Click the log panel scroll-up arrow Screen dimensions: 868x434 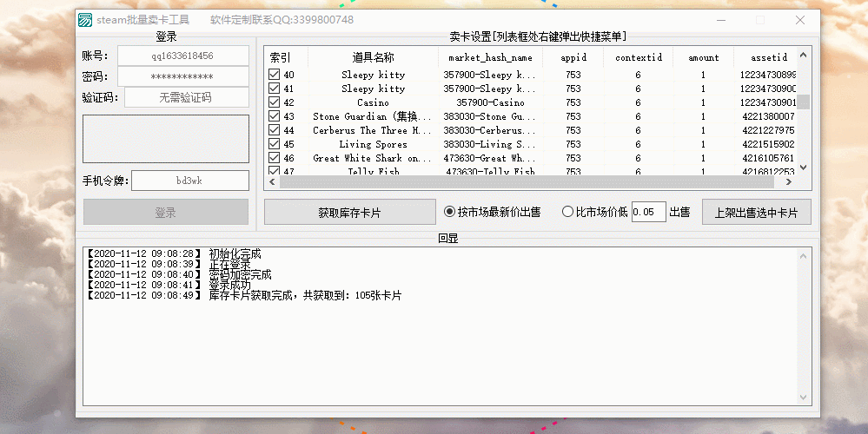[803, 256]
